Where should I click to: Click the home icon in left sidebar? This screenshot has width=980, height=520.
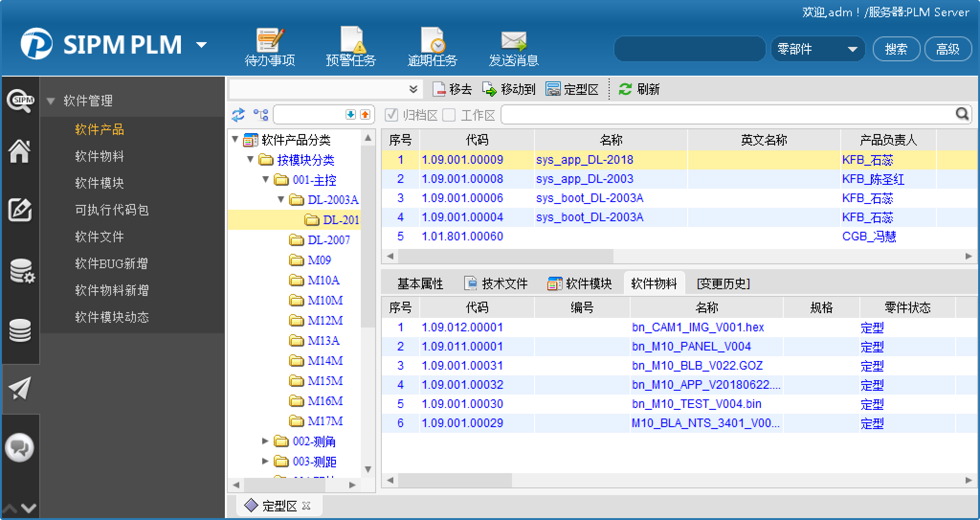coord(20,151)
